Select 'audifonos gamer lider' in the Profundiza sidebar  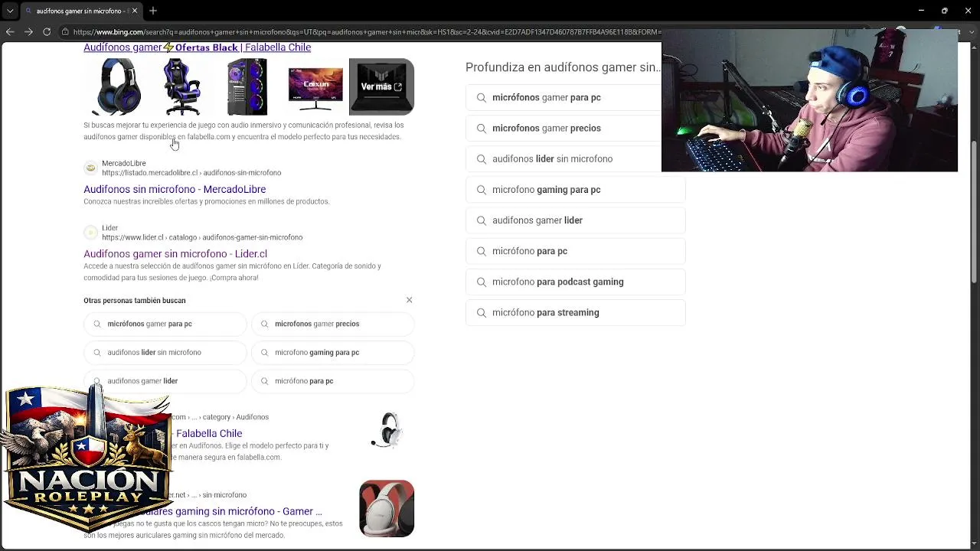(575, 220)
